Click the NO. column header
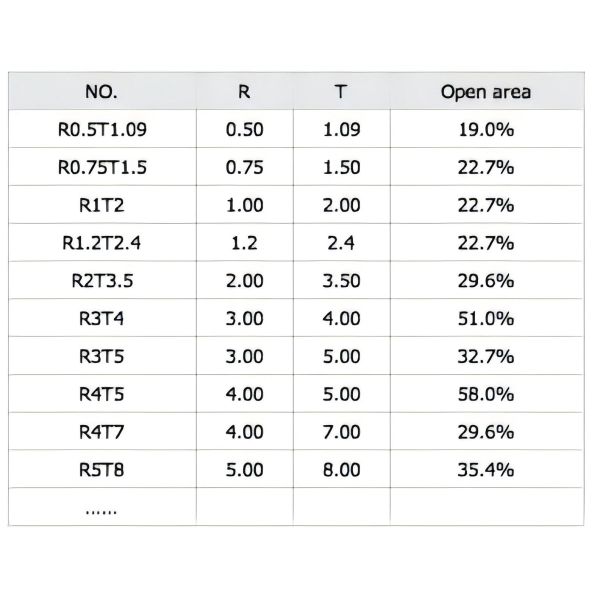Screen dimensions: 600x600 pos(102,92)
